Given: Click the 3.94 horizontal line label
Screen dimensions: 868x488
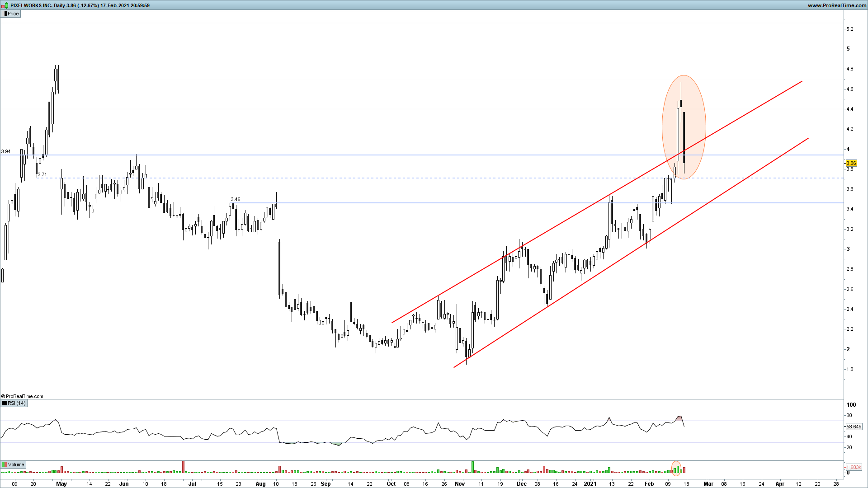Looking at the screenshot, I should [6, 151].
